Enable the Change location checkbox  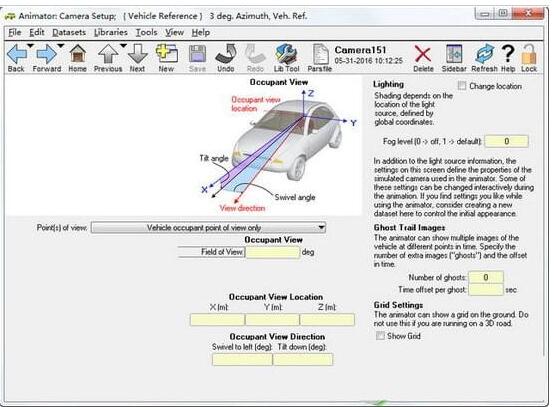462,86
